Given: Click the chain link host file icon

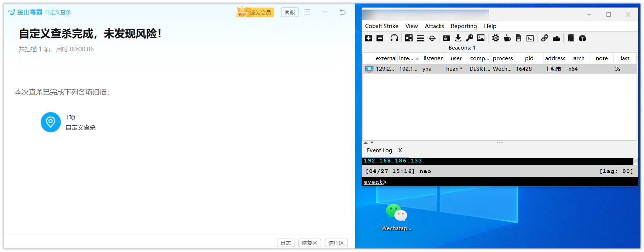Looking at the screenshot, I should 545,38.
